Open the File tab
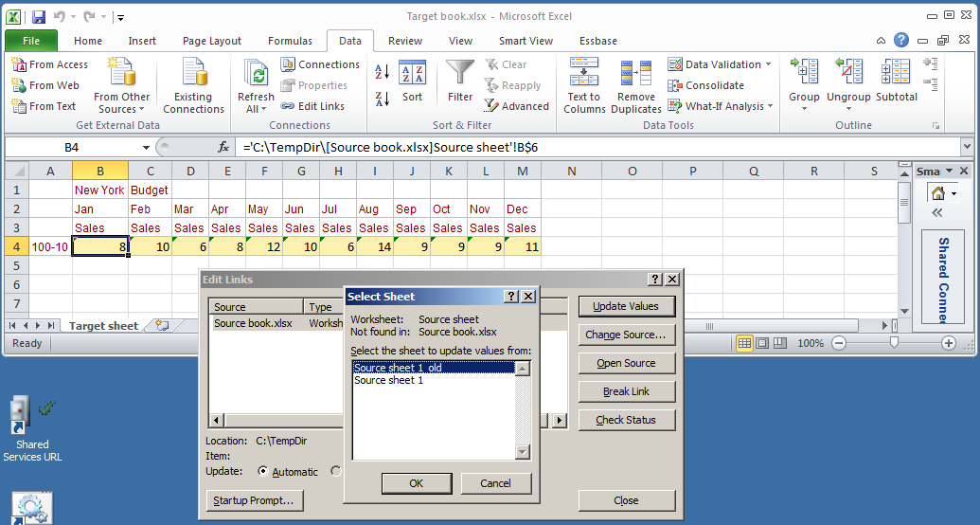980x525 pixels. point(31,41)
